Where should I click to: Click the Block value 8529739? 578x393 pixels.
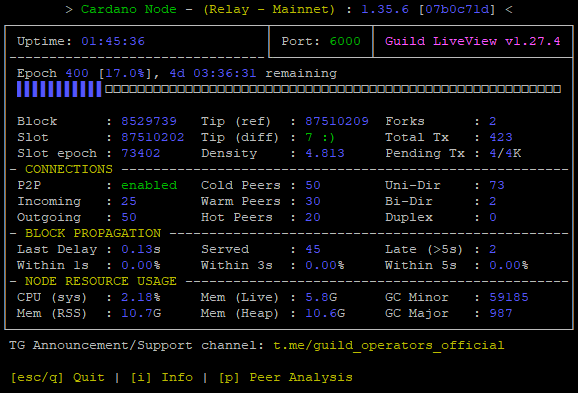149,121
